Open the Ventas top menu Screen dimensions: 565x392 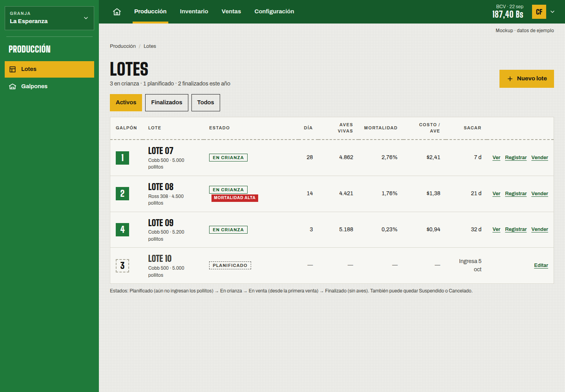click(231, 12)
